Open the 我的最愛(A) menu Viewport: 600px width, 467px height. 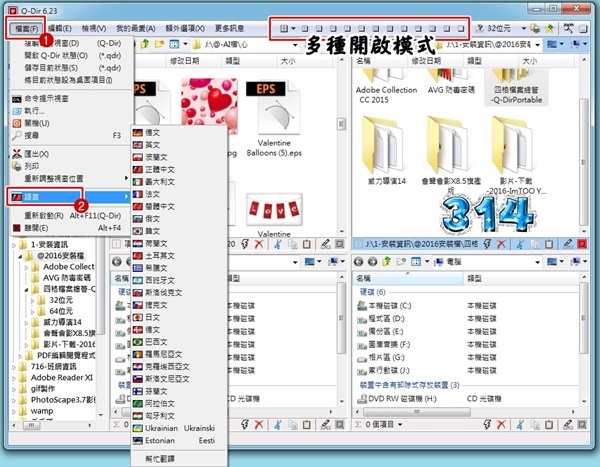(x=135, y=29)
